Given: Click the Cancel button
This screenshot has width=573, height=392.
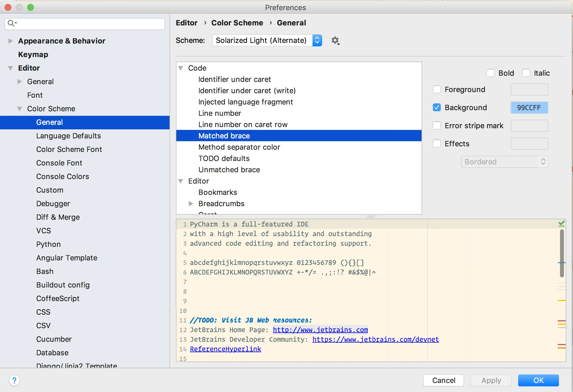Looking at the screenshot, I should [x=443, y=380].
